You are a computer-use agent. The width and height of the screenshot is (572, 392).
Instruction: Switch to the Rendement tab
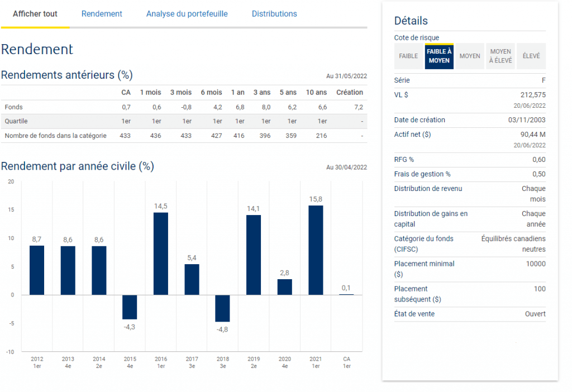click(102, 14)
